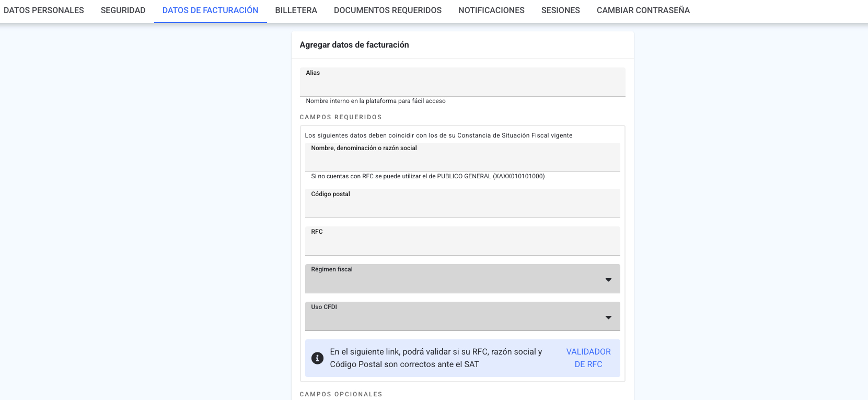
Task: View the Sesiones tab
Action: point(561,10)
